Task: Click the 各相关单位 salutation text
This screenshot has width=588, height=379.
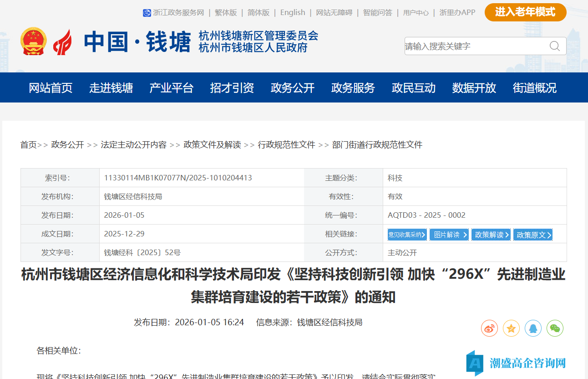Action: [x=59, y=351]
